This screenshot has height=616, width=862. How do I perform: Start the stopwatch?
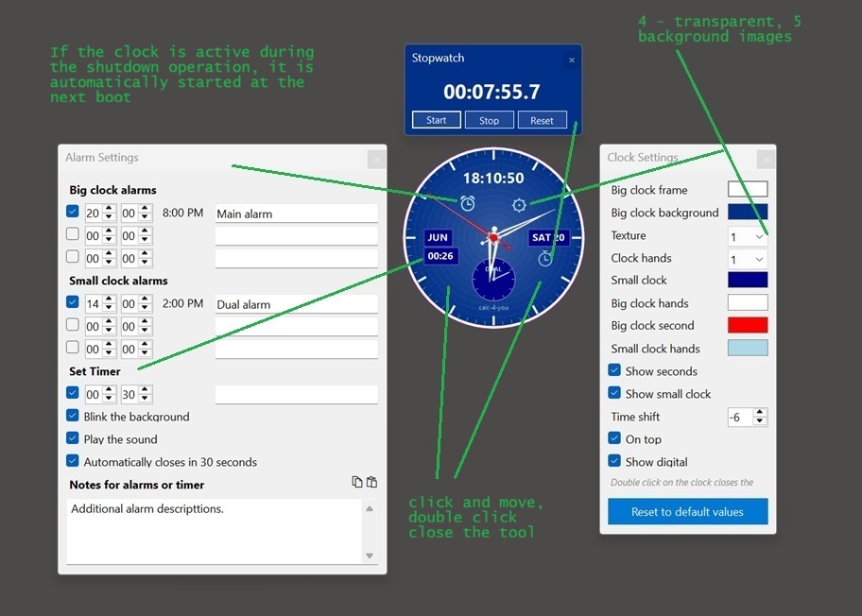click(x=437, y=120)
